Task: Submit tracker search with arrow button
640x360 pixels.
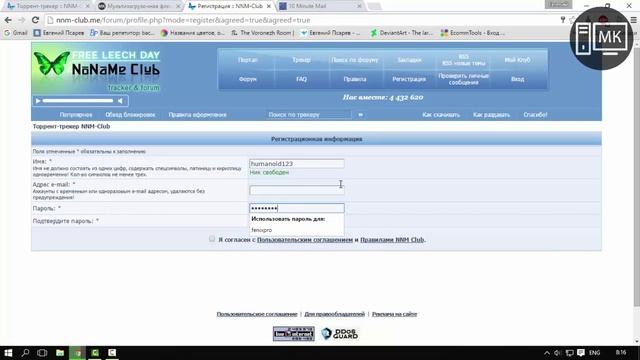Action: click(x=360, y=115)
